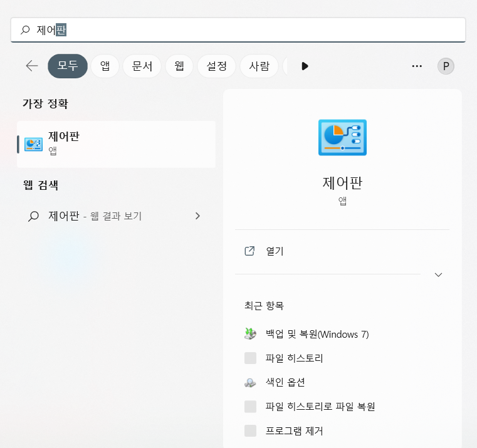Screen dimensions: 477x448
Task: Open 제어판 - 웹 결과 보기 web search
Action: (116, 216)
